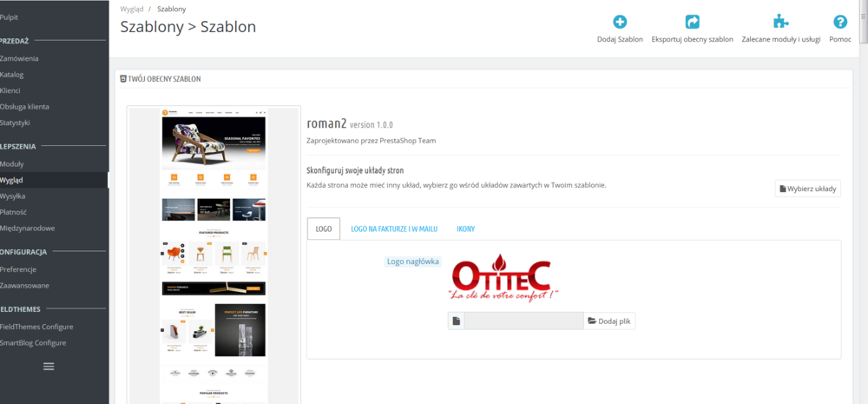Select the Wygląd menu item

[54, 180]
